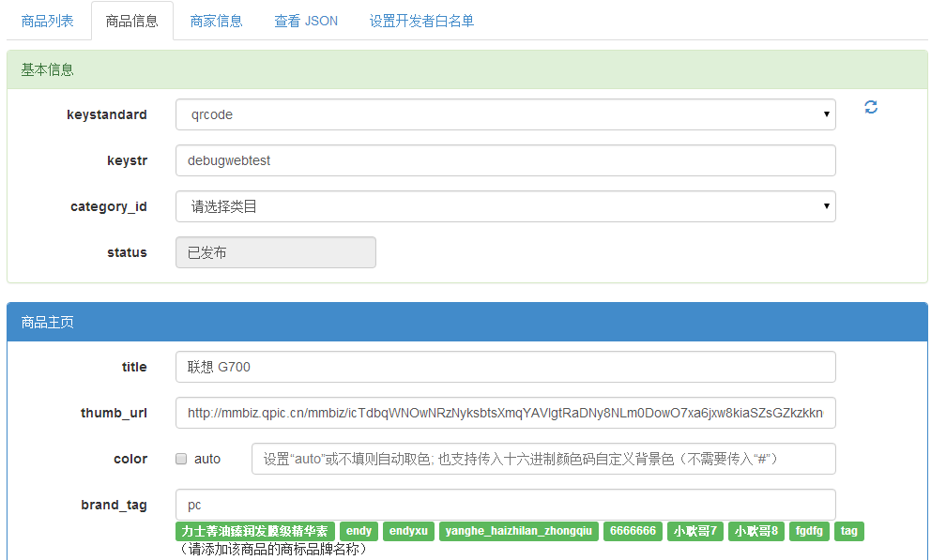
Task: Click the keystr input field
Action: [505, 160]
